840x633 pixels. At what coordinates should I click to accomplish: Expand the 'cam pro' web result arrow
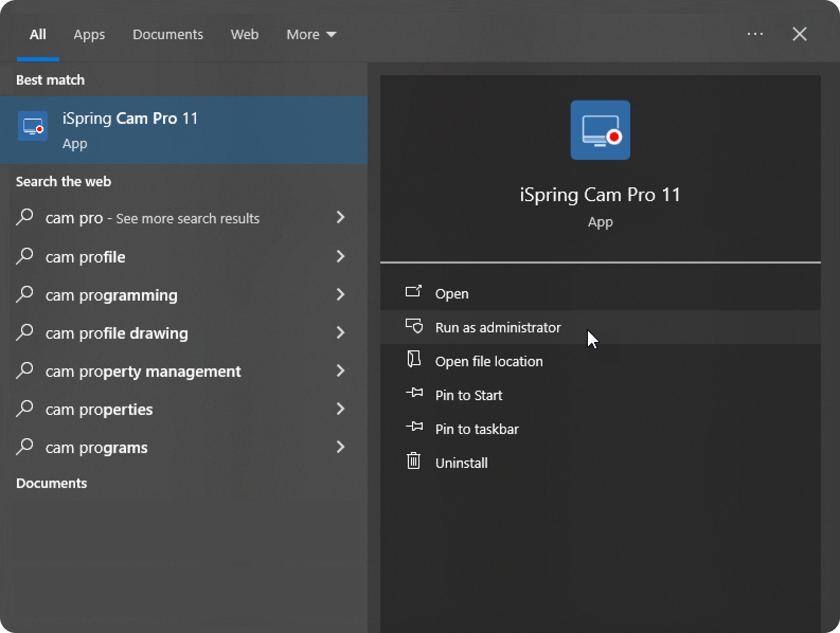(x=341, y=217)
